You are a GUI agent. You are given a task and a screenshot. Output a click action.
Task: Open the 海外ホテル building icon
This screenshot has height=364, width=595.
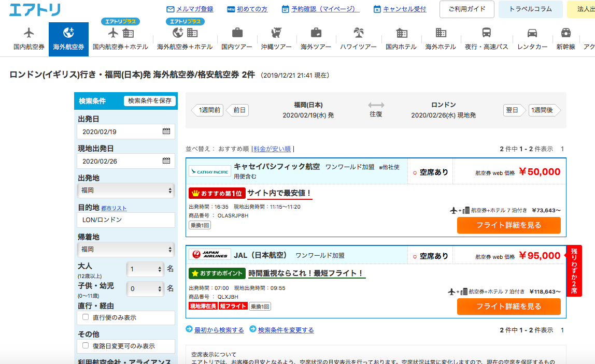coord(441,33)
